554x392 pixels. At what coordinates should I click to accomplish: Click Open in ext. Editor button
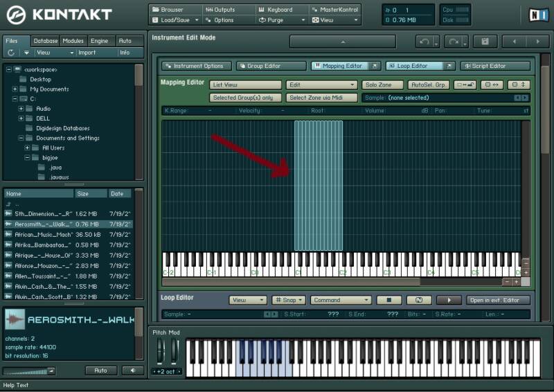[x=498, y=300]
